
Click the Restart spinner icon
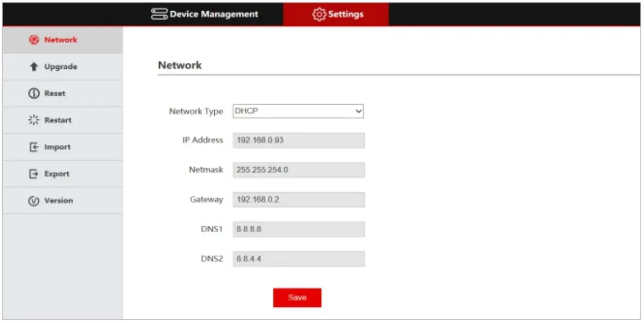(35, 120)
